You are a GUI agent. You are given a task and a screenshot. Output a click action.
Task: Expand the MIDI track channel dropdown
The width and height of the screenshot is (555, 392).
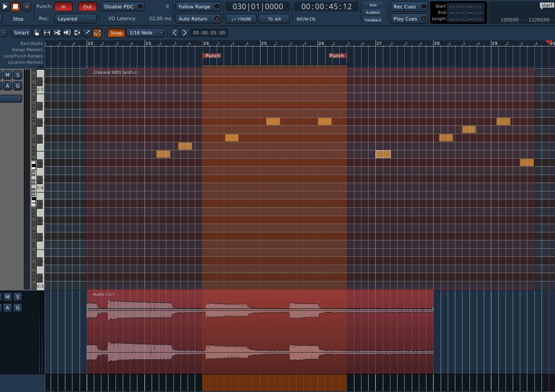(11, 98)
